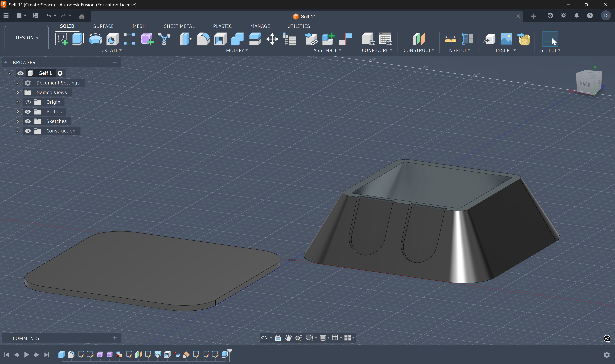Select the Joint tool
Image resolution: width=615 pixels, height=364 pixels.
pyautogui.click(x=345, y=39)
